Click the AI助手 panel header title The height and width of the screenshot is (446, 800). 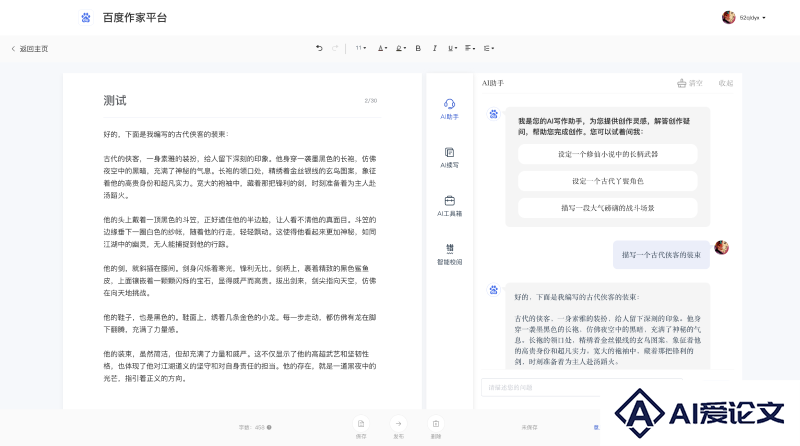(493, 83)
